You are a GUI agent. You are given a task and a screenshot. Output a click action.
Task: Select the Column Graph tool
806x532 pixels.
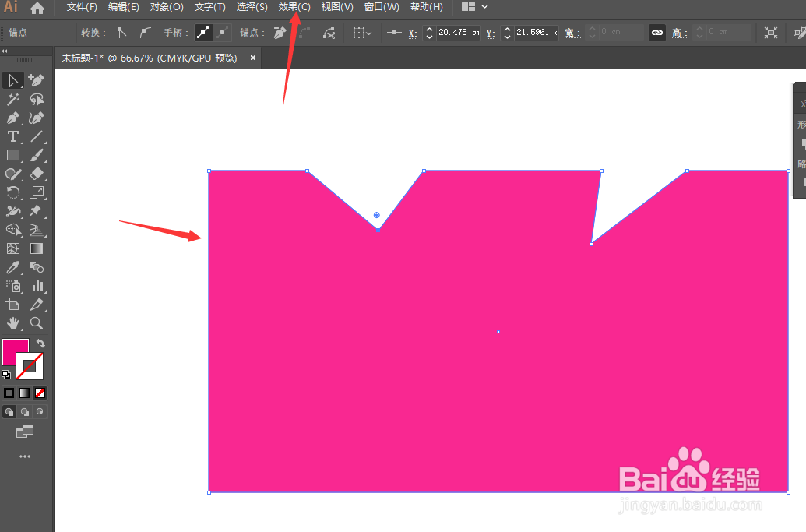pos(36,286)
